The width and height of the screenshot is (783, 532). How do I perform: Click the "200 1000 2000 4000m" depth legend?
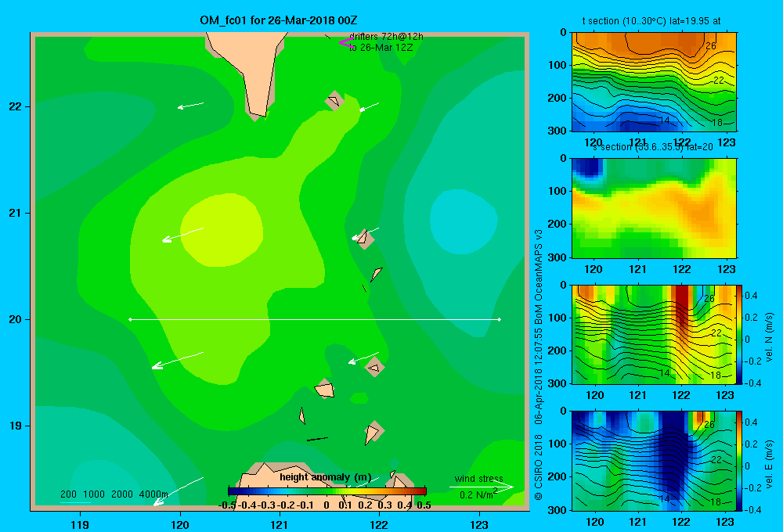[x=114, y=494]
